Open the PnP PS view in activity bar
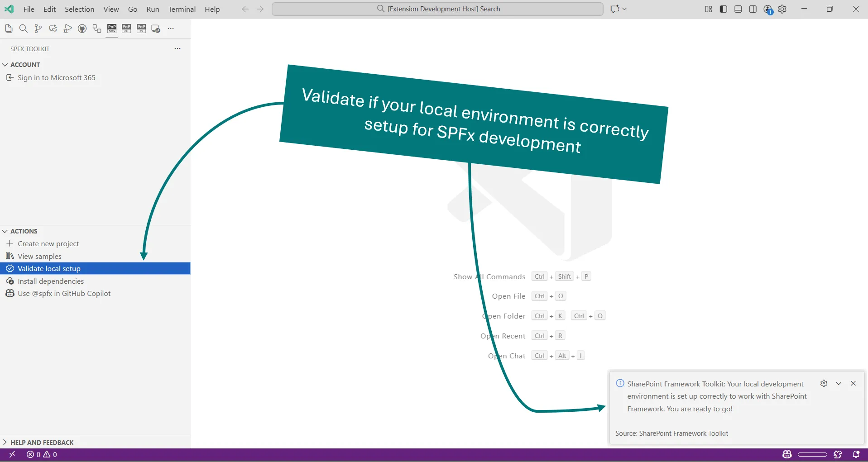This screenshot has width=868, height=462. click(x=141, y=29)
